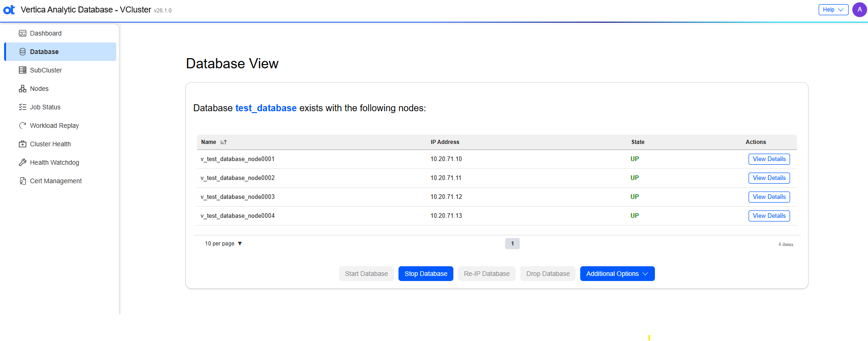Click the Database cylinder icon
The image size is (868, 341).
pyautogui.click(x=23, y=52)
